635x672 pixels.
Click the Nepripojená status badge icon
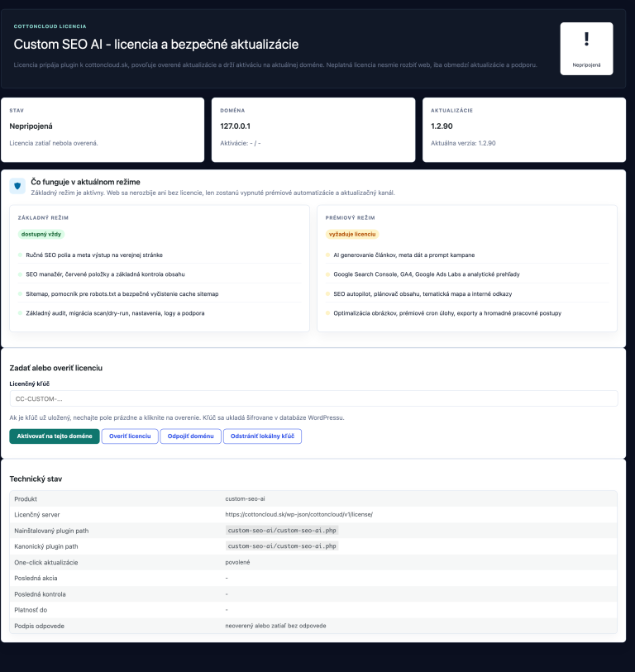pos(586,49)
